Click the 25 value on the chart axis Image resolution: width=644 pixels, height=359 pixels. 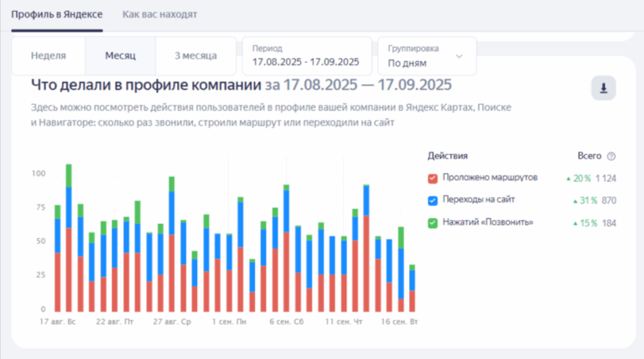point(40,274)
